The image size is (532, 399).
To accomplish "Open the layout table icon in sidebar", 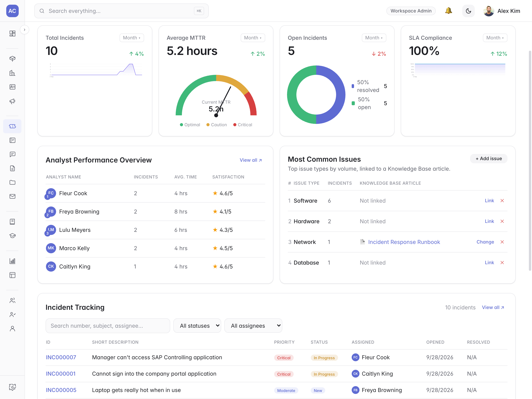I will click(12, 275).
